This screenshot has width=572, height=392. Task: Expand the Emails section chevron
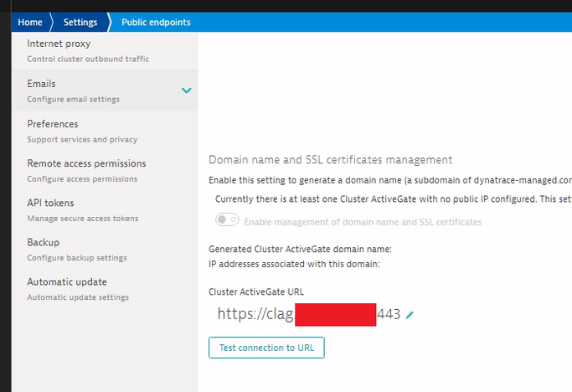pos(187,90)
